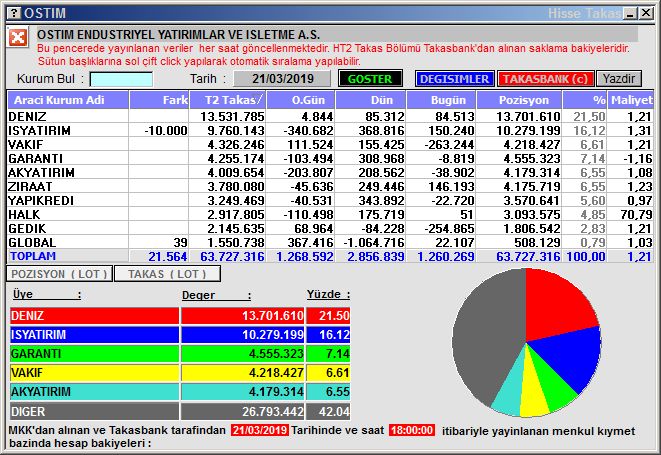Select the VAKIF row name in table
The width and height of the screenshot is (661, 455).
(x=68, y=144)
